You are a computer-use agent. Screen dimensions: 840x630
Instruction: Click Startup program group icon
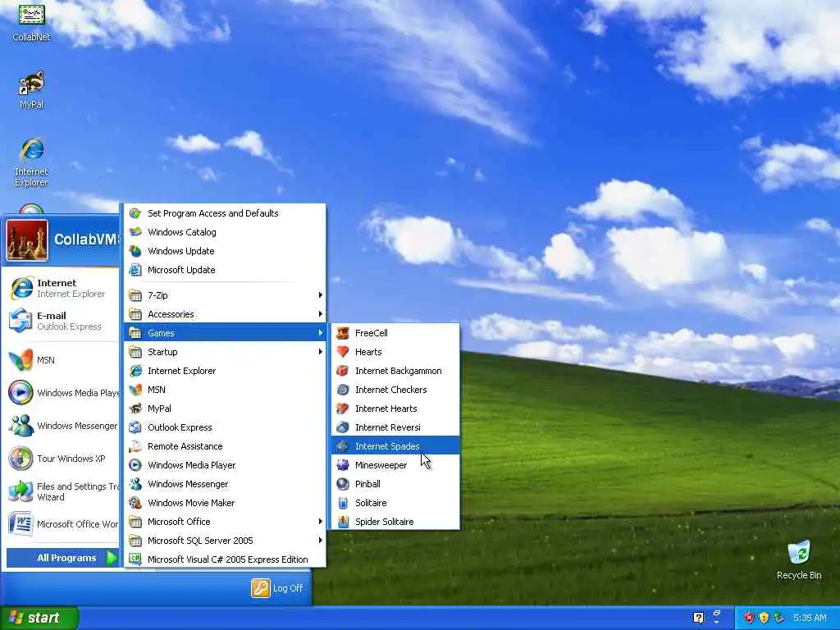135,352
